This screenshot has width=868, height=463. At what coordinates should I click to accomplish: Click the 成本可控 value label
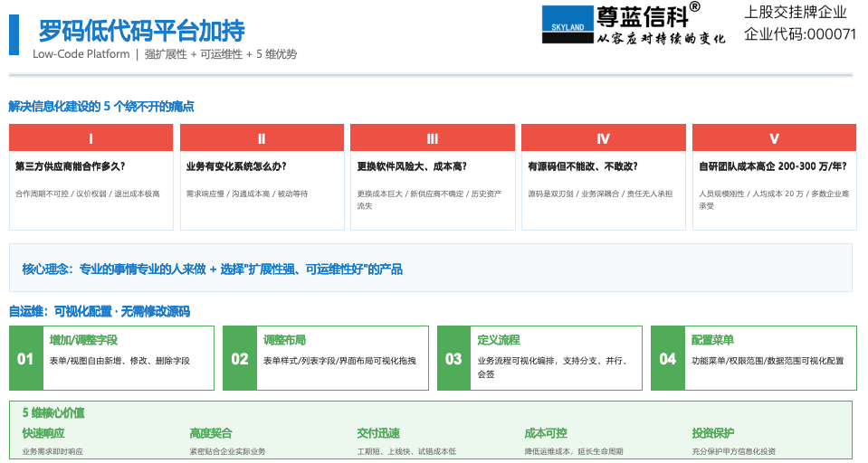pyautogui.click(x=546, y=433)
